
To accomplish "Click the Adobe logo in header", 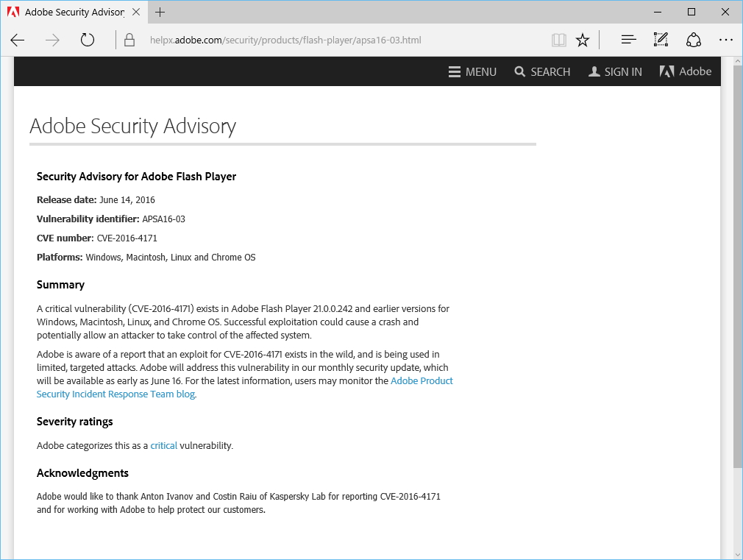I will 686,71.
